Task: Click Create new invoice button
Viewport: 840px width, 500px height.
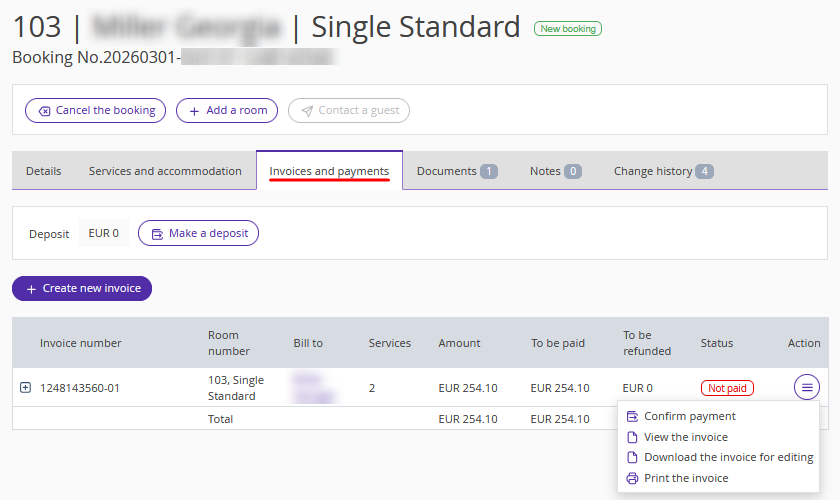Action: tap(82, 288)
